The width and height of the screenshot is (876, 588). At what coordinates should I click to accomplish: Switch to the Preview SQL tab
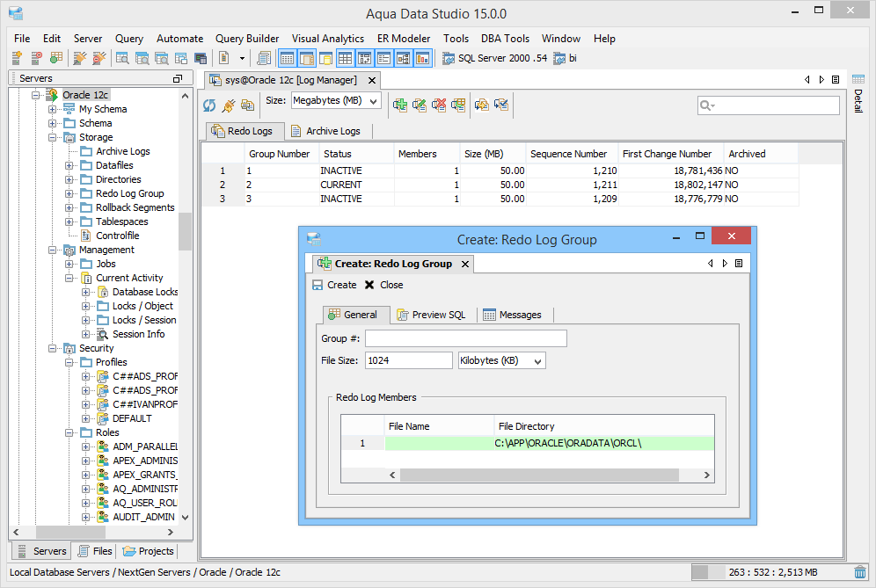coord(431,315)
